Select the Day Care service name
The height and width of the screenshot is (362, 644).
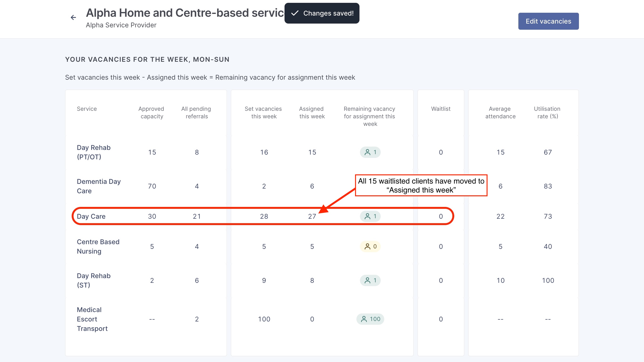pos(91,216)
